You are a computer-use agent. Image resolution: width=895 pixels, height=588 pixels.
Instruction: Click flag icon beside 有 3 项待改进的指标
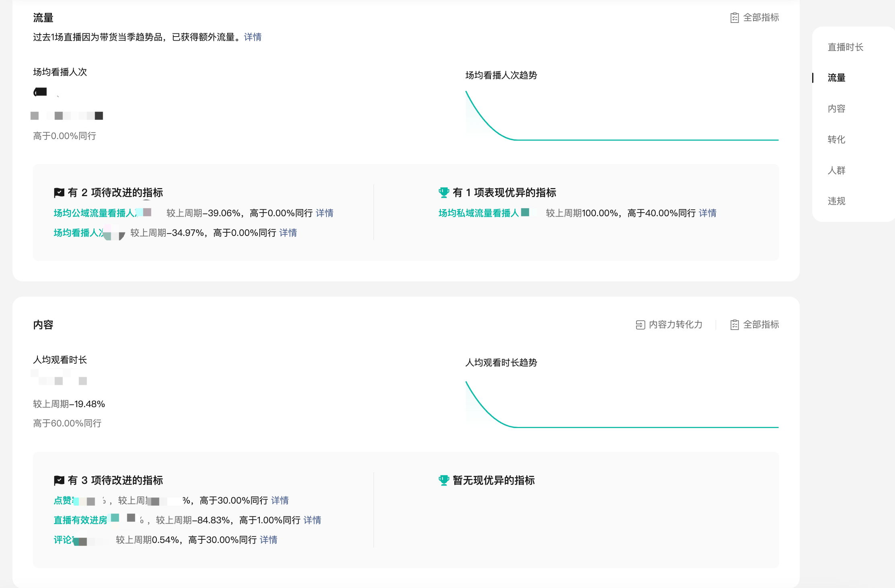point(59,480)
